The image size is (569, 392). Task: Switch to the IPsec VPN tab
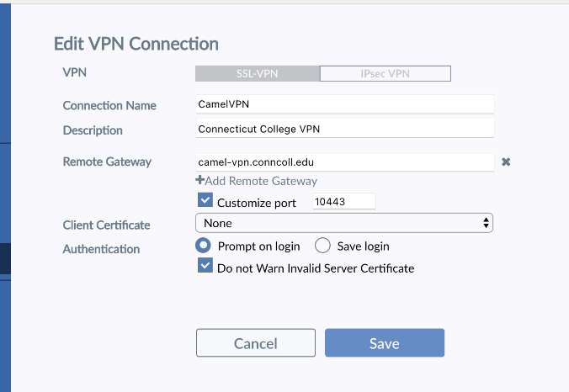[x=386, y=73]
